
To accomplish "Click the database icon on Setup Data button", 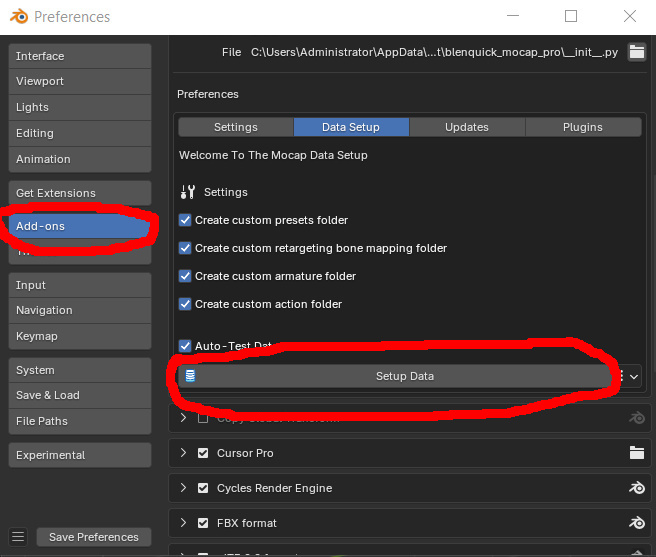I will [190, 376].
